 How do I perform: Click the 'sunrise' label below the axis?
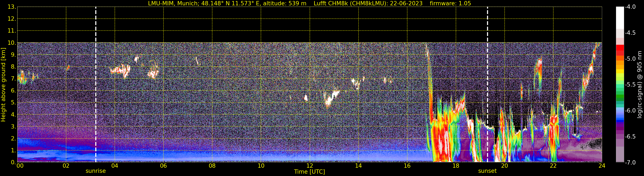click(95, 171)
